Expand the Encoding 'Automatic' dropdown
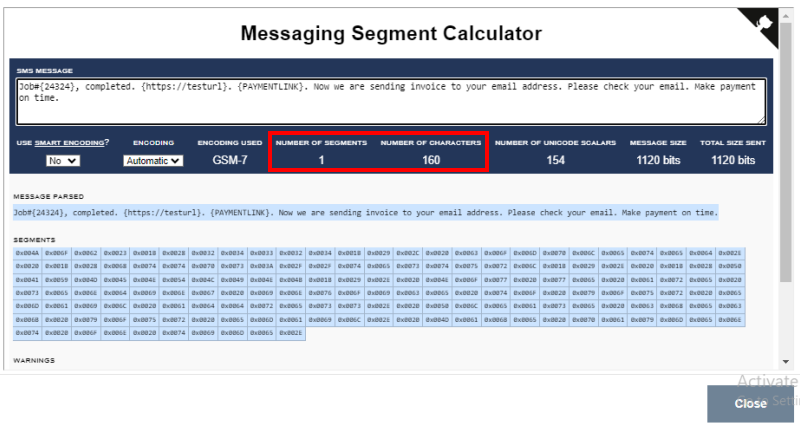Viewport: 800px width, 429px height. [153, 160]
